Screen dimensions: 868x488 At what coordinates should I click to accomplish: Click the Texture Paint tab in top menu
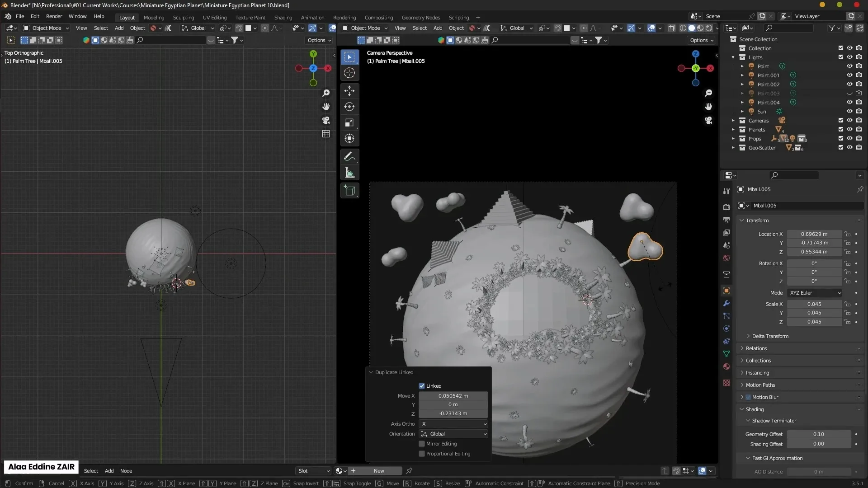point(250,17)
